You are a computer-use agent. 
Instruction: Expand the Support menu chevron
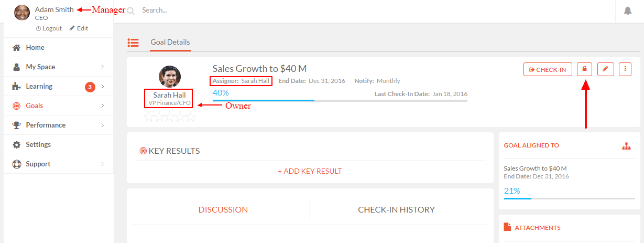(x=103, y=164)
